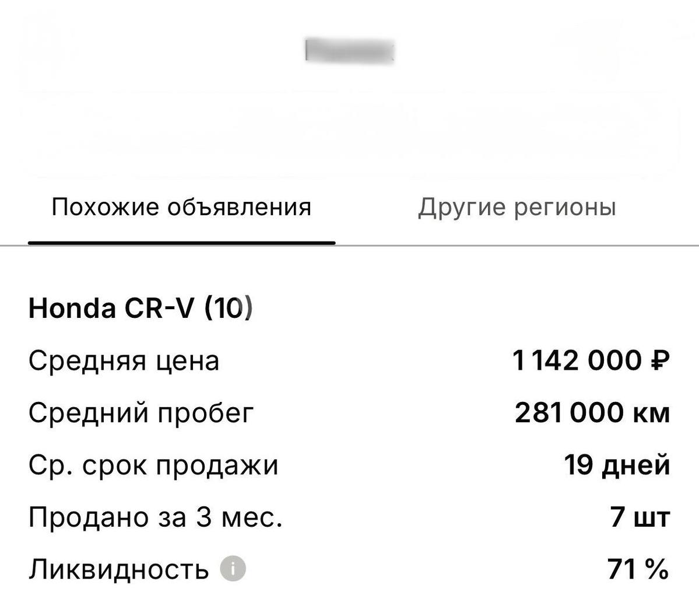Switch to the Похожие объявления tab
The image size is (699, 616).
coord(182,206)
